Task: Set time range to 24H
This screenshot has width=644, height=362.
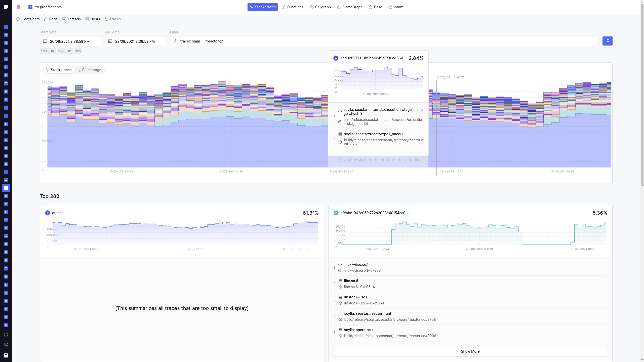Action: point(61,51)
